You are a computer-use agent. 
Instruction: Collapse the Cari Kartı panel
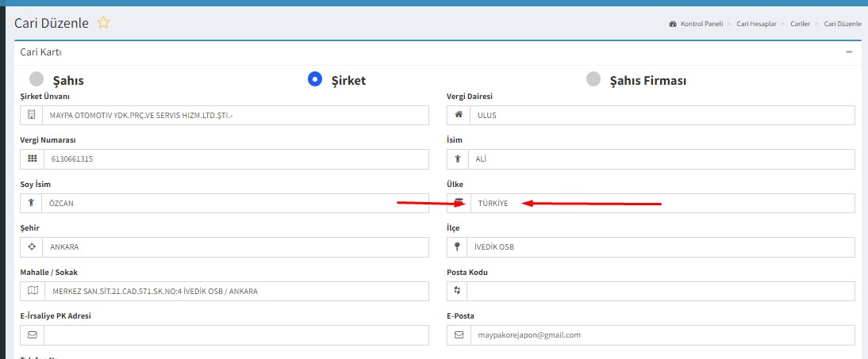coord(849,52)
